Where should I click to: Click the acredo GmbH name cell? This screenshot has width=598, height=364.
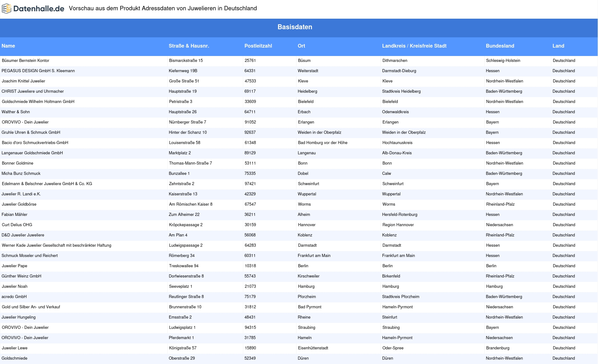coord(14,297)
